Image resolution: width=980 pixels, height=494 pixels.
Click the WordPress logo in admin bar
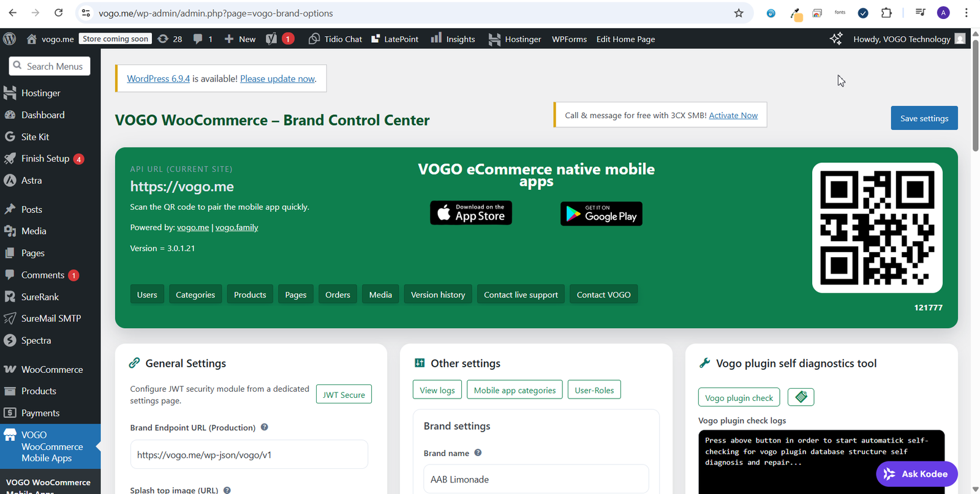(x=9, y=39)
